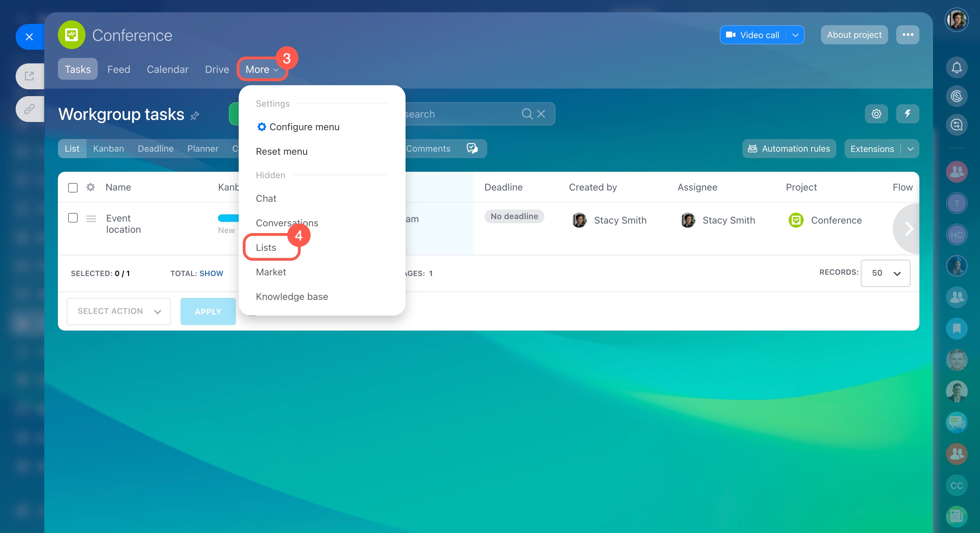Click the SHOW total link

click(211, 274)
